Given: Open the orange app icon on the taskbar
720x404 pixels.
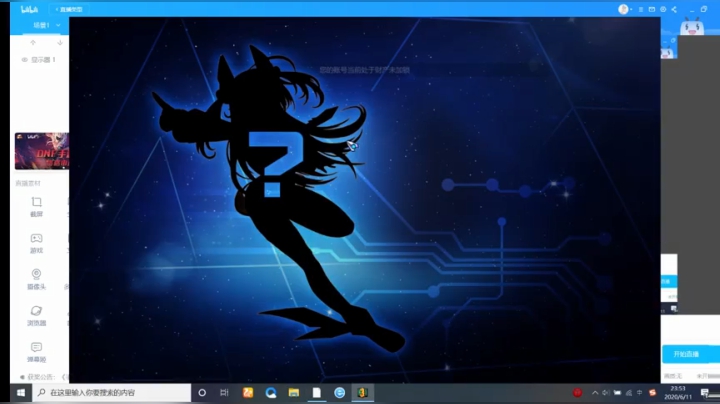Looking at the screenshot, I should 248,393.
